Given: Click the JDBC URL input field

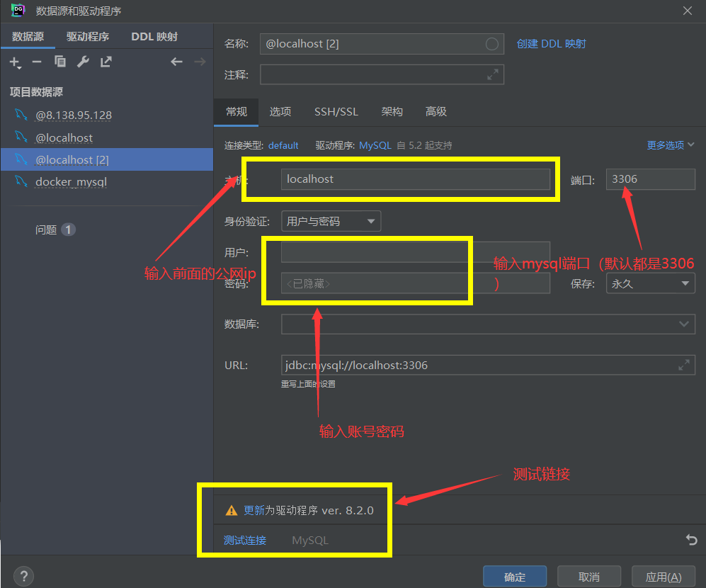Looking at the screenshot, I should point(488,365).
